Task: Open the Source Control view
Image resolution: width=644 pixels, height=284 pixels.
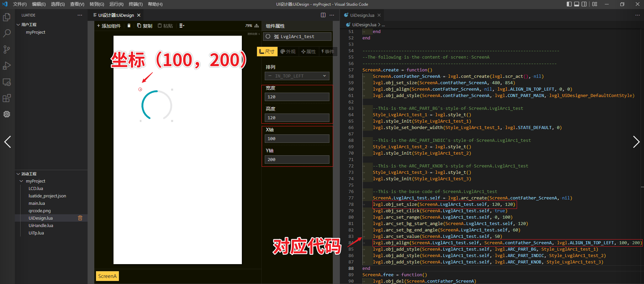Action: pyautogui.click(x=7, y=50)
